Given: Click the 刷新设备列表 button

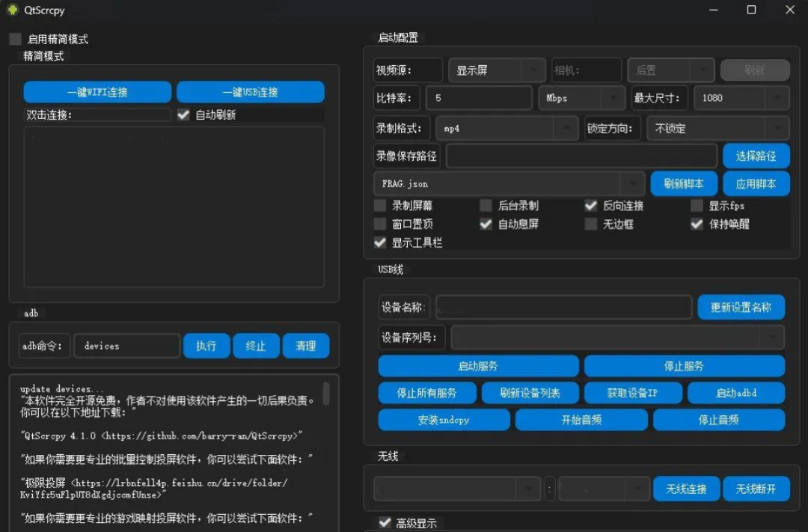Looking at the screenshot, I should tap(530, 393).
